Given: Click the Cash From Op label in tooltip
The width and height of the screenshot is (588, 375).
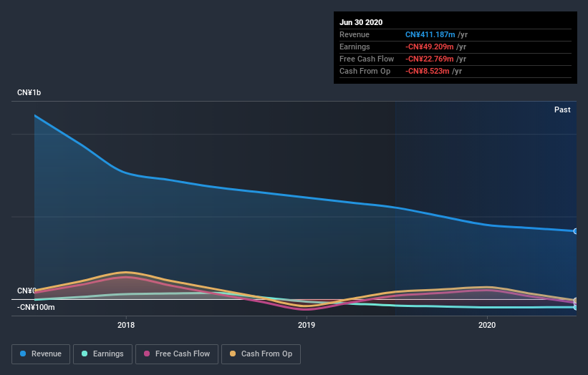Looking at the screenshot, I should pyautogui.click(x=365, y=71).
